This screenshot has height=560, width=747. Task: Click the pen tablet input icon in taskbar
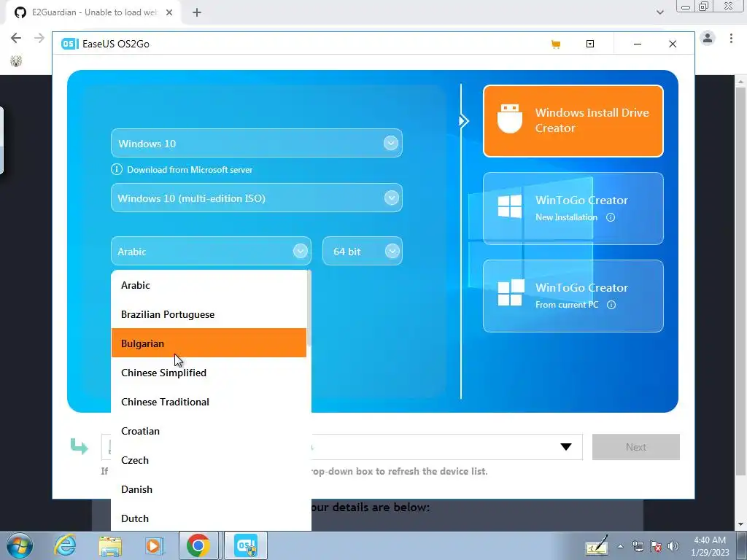tap(597, 545)
